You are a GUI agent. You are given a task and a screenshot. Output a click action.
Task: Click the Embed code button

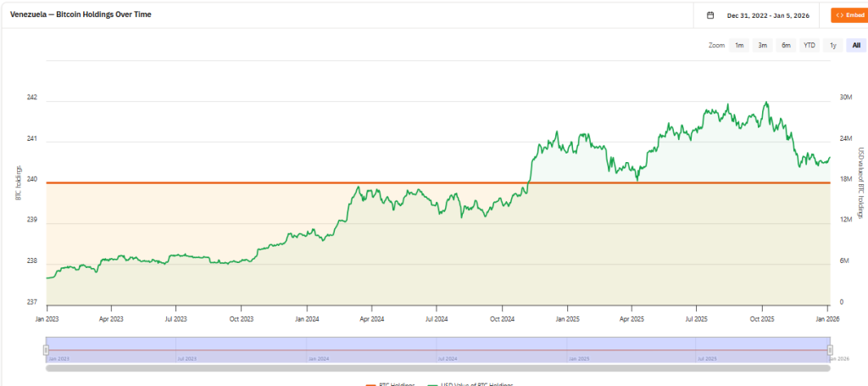coord(849,15)
